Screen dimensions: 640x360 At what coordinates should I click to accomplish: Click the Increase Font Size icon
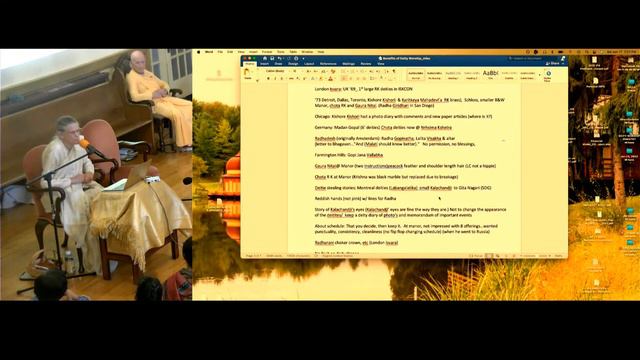(308, 71)
